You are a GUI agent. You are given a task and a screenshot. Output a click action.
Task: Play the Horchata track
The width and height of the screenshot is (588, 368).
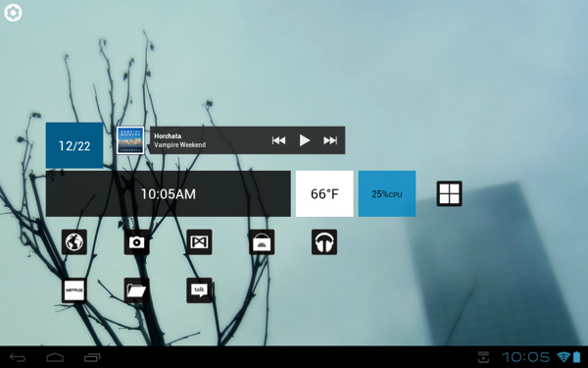click(x=305, y=140)
